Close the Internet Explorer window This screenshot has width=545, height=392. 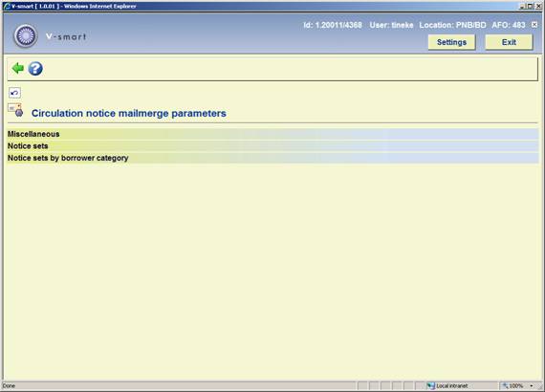[538, 6]
